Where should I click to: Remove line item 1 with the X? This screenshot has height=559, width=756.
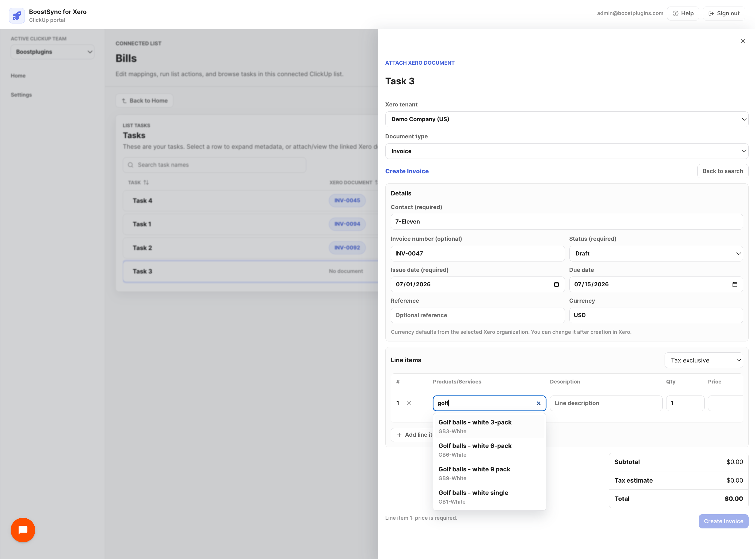409,403
